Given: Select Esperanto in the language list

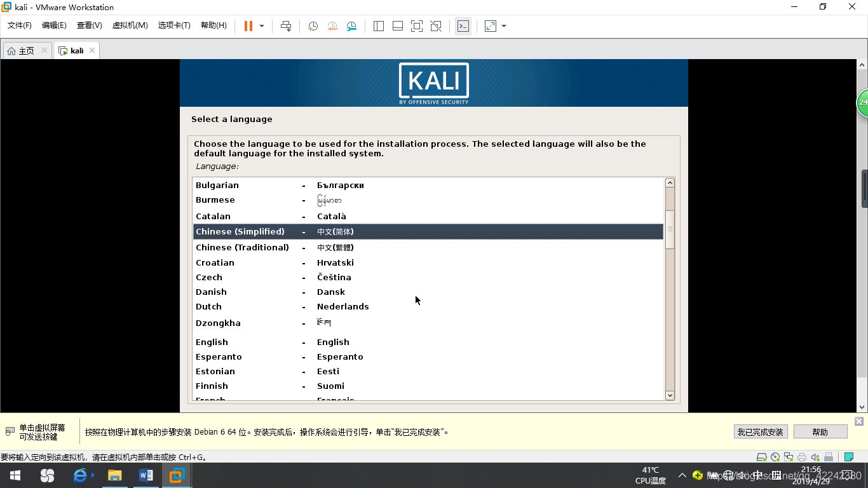Looking at the screenshot, I should pyautogui.click(x=428, y=356).
